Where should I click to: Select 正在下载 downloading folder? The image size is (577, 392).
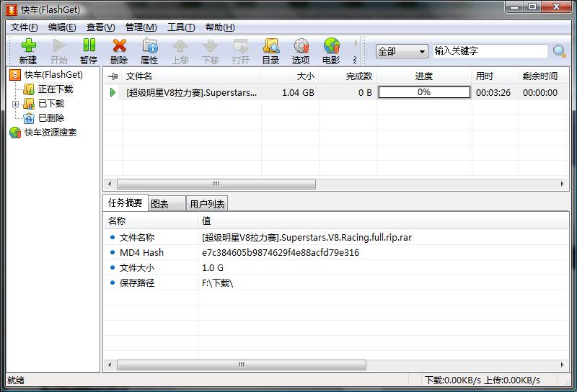click(56, 89)
